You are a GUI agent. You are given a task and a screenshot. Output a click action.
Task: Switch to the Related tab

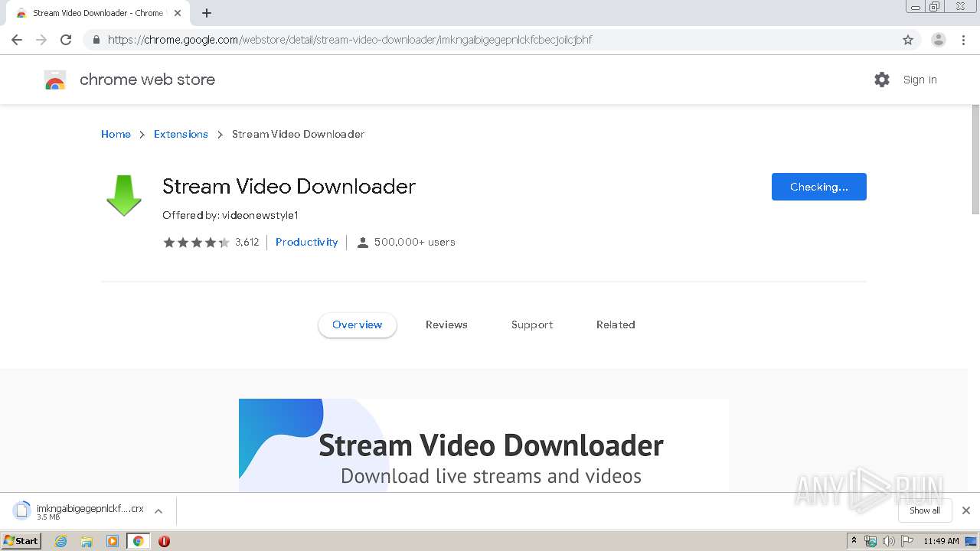point(616,324)
